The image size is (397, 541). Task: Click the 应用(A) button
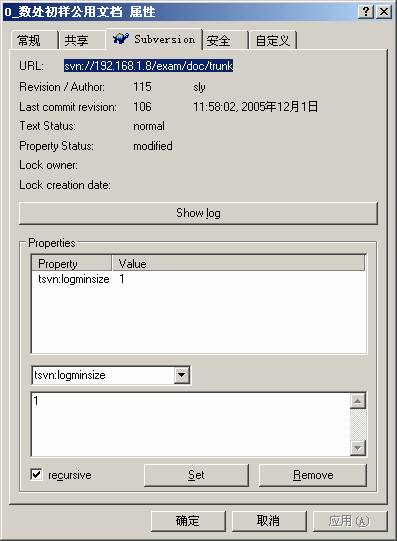tap(349, 521)
